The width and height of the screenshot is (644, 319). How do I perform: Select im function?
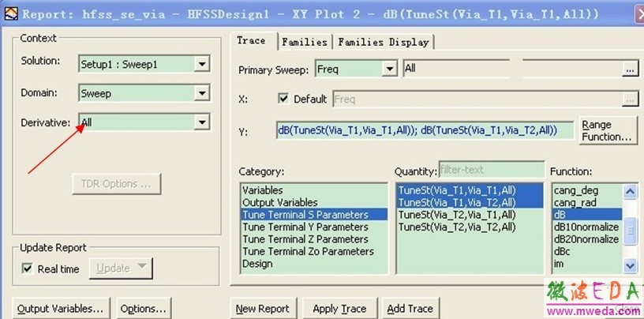tap(587, 264)
